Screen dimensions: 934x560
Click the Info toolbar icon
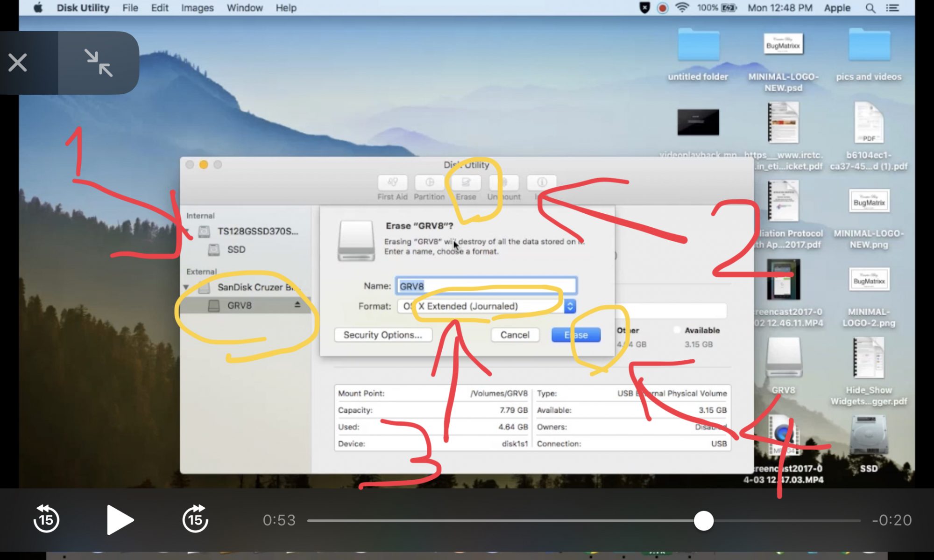tap(542, 182)
